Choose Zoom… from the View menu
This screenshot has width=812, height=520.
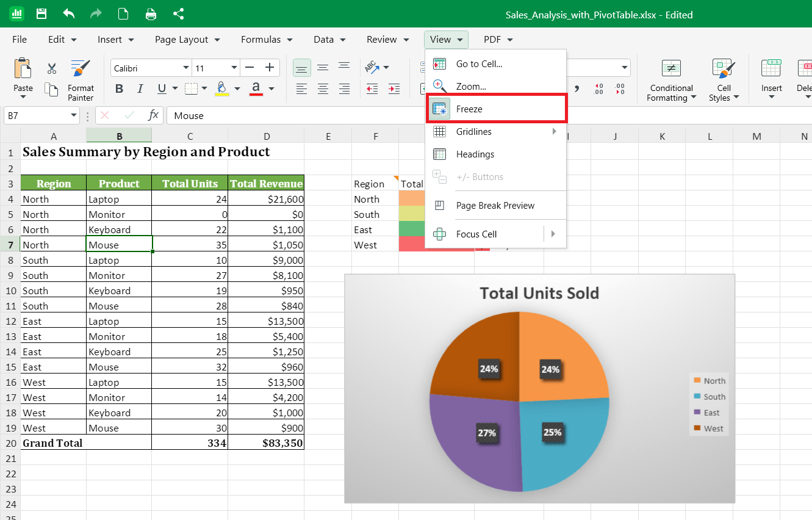click(x=496, y=87)
